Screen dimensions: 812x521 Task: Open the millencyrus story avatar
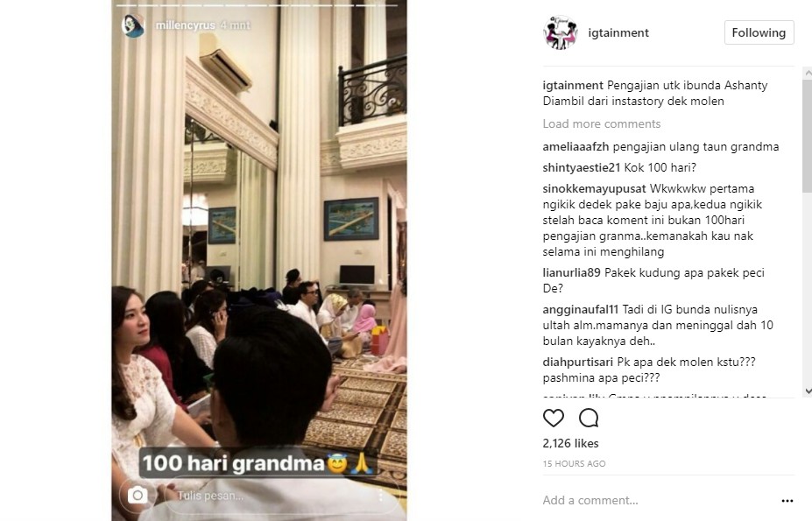133,25
